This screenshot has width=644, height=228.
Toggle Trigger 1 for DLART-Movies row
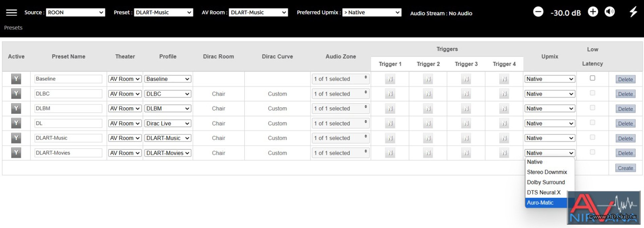[390, 153]
